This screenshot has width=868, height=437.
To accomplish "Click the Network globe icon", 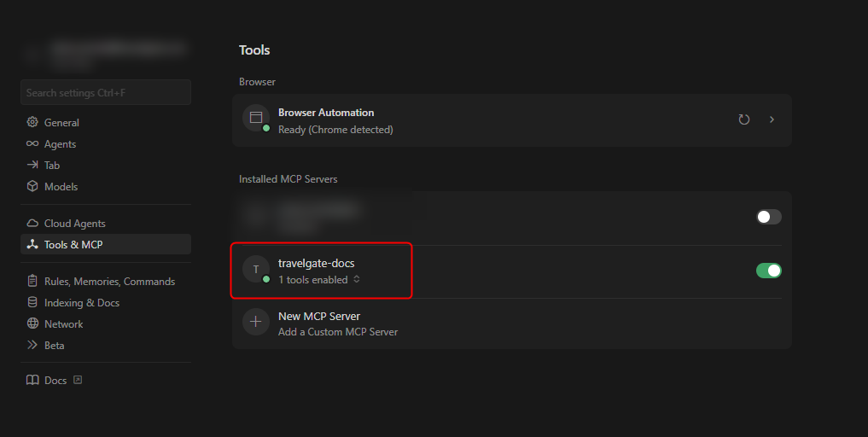I will point(32,324).
